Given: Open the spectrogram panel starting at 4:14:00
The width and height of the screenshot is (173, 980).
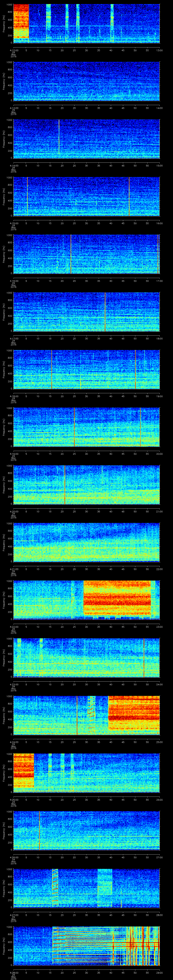Looking at the screenshot, I should point(86,139).
